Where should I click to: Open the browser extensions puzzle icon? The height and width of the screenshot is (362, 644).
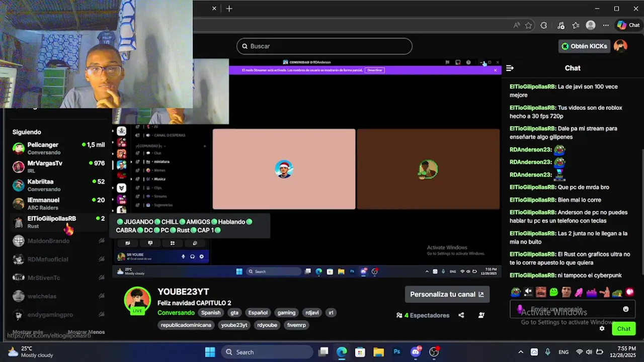point(544,25)
